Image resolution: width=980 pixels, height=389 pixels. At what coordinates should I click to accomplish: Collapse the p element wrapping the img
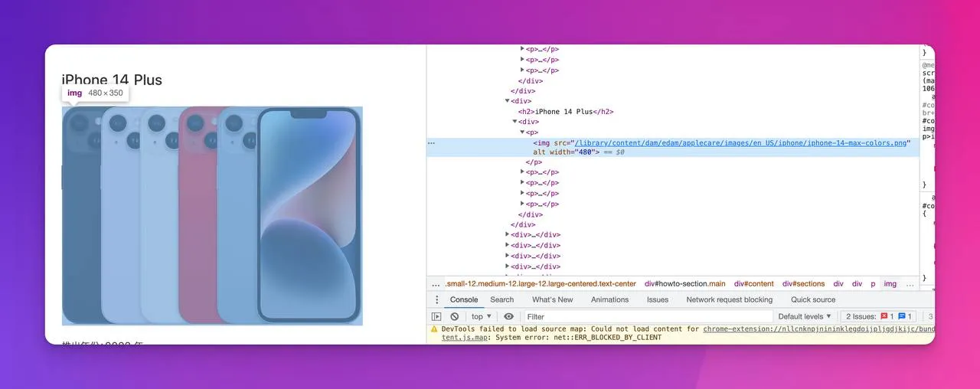point(522,132)
